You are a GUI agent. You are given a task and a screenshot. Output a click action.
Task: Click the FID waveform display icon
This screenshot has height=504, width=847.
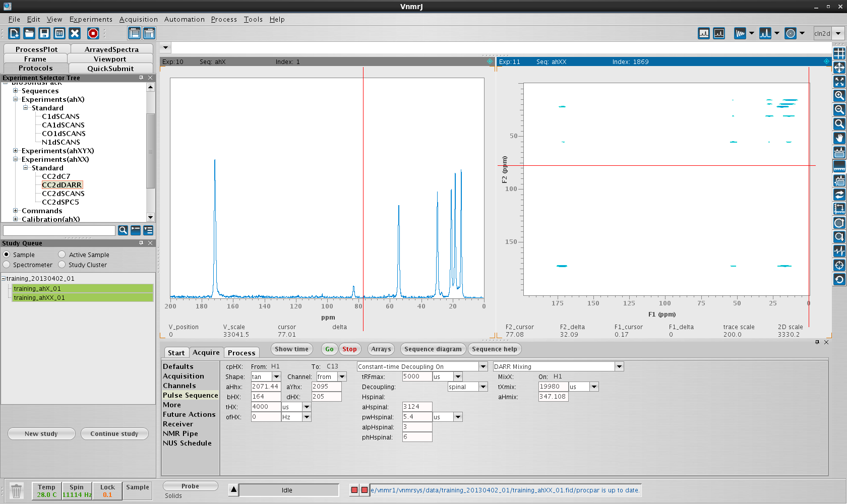[740, 33]
